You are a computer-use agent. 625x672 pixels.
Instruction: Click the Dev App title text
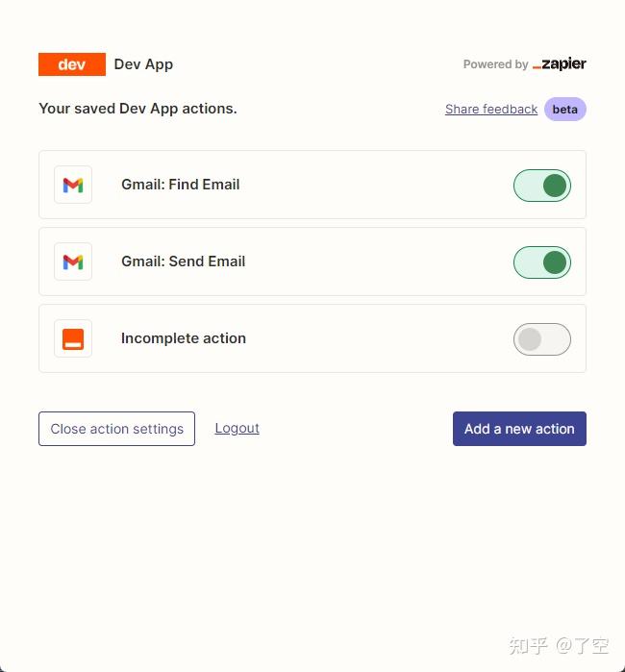pos(143,64)
